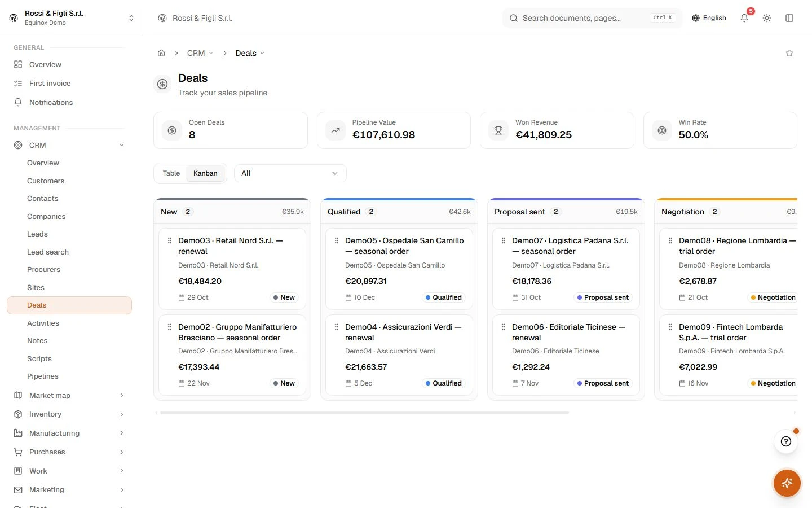Viewport: 812px width, 508px height.
Task: Collapse the CRM sidebar section
Action: tap(122, 145)
